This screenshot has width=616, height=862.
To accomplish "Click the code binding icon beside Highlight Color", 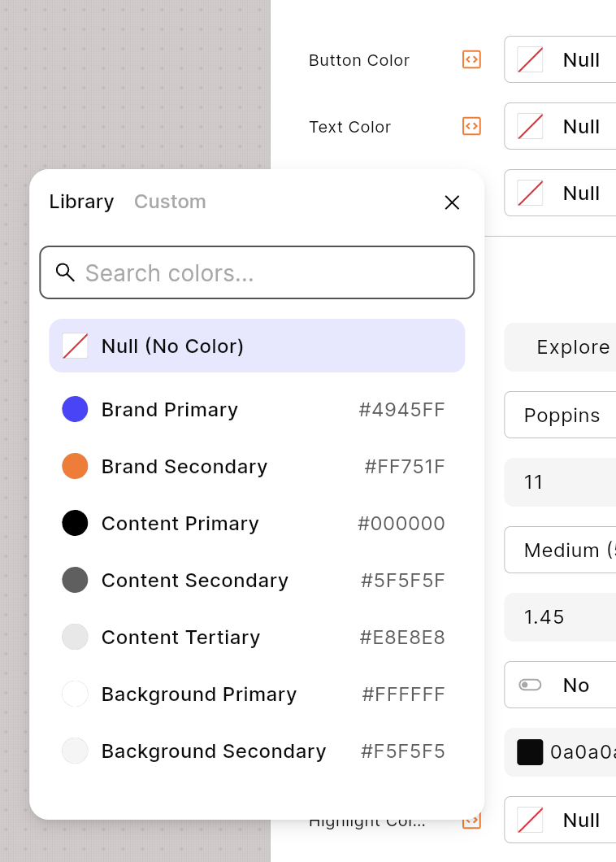I will tap(471, 822).
